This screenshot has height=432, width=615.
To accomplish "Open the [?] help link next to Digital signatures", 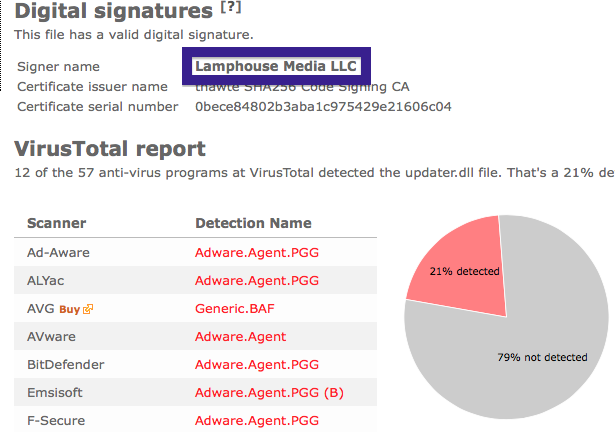I will 231,7.
